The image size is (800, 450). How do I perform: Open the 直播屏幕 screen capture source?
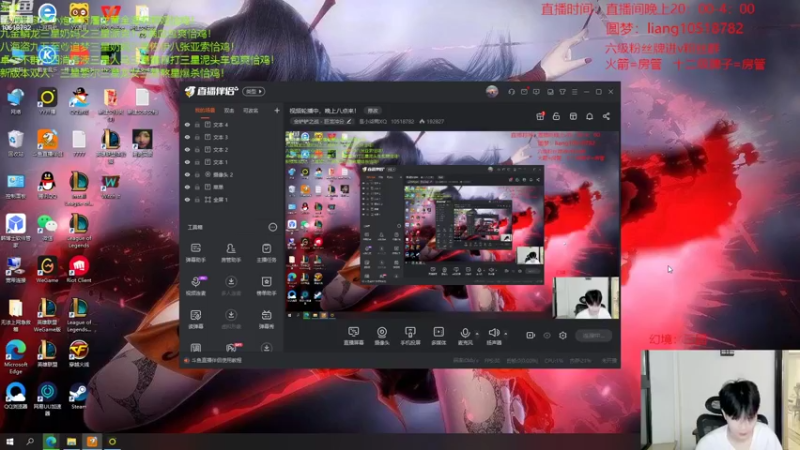click(x=353, y=336)
